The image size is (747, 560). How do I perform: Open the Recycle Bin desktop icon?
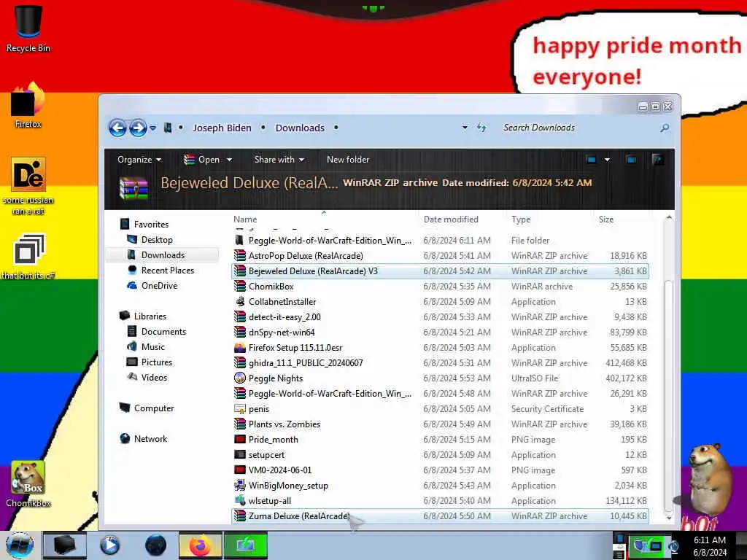click(x=28, y=28)
